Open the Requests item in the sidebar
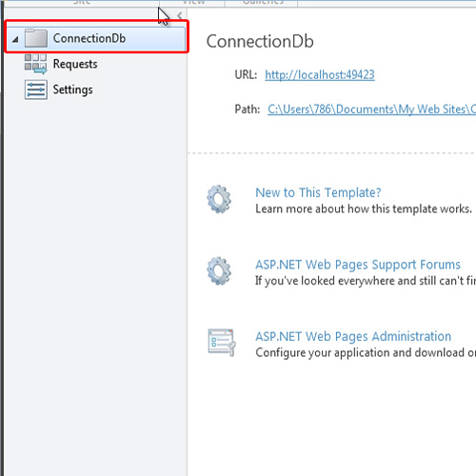This screenshot has width=476, height=476. (x=75, y=64)
